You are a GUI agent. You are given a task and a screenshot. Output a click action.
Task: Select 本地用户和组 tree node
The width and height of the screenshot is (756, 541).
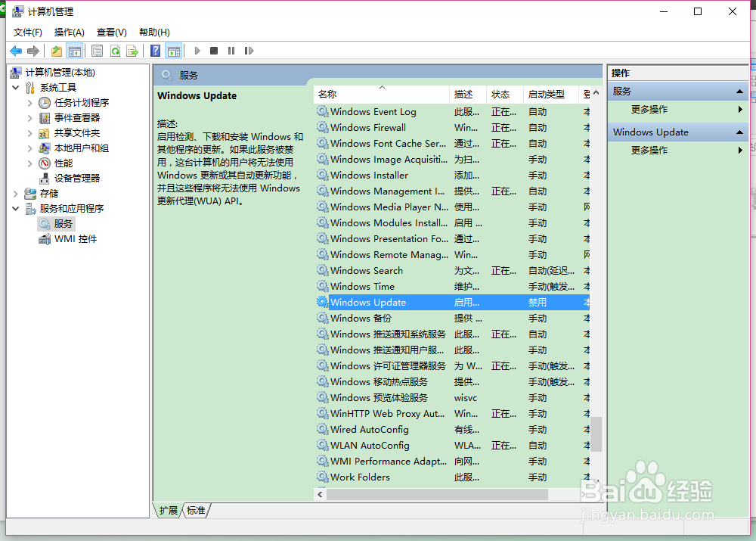tap(82, 148)
